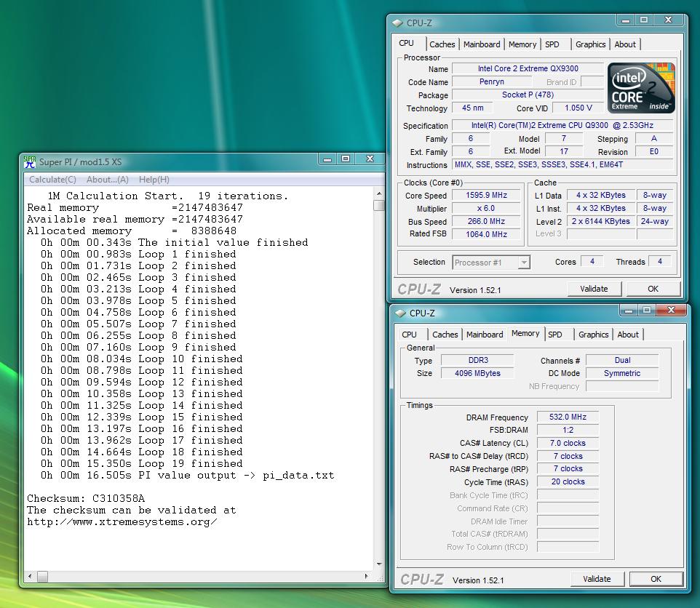Click the 'Checksum: C310358A' line in Super PI
The image size is (700, 608).
coord(86,498)
